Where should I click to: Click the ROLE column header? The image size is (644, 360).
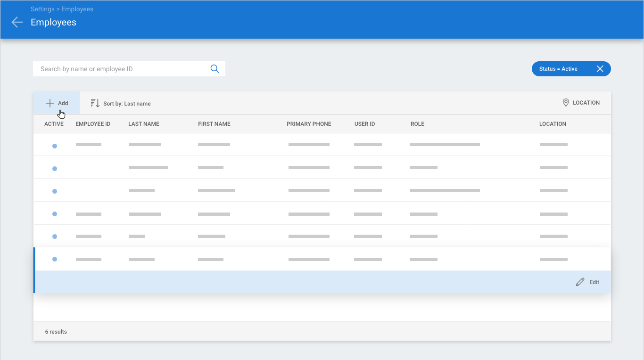click(417, 124)
